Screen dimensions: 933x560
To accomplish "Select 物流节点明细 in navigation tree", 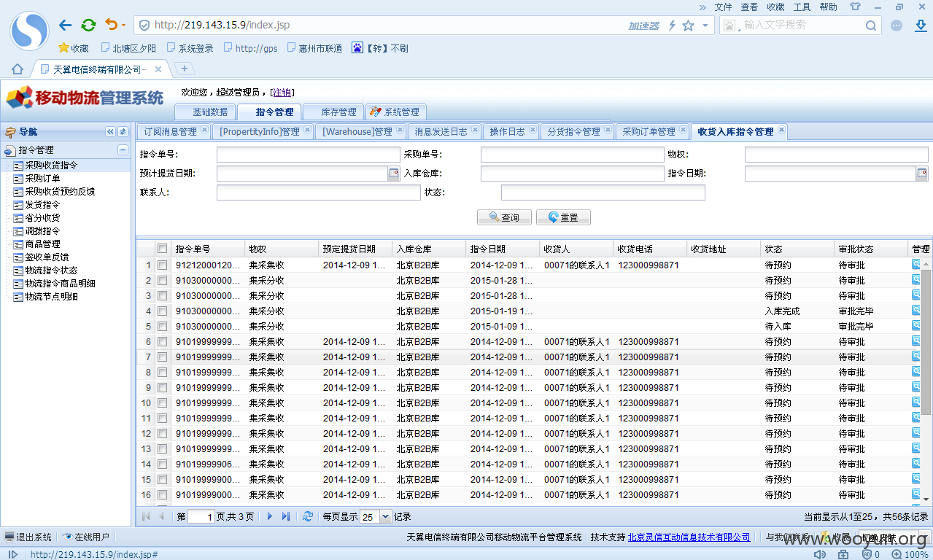I will 51,296.
